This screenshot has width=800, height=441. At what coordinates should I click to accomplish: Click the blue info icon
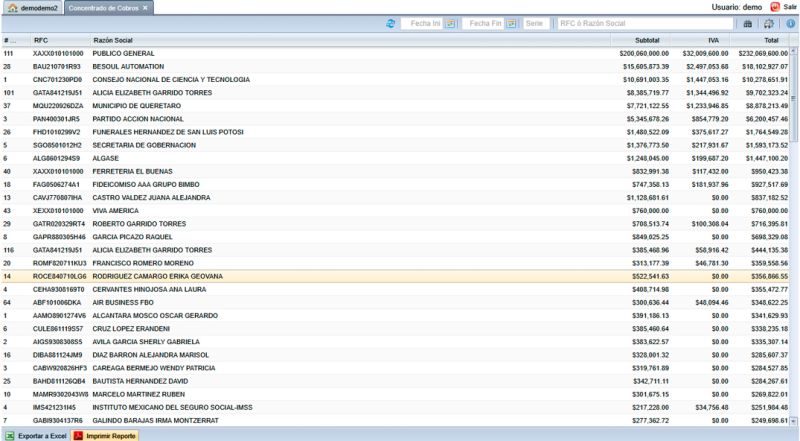click(790, 23)
